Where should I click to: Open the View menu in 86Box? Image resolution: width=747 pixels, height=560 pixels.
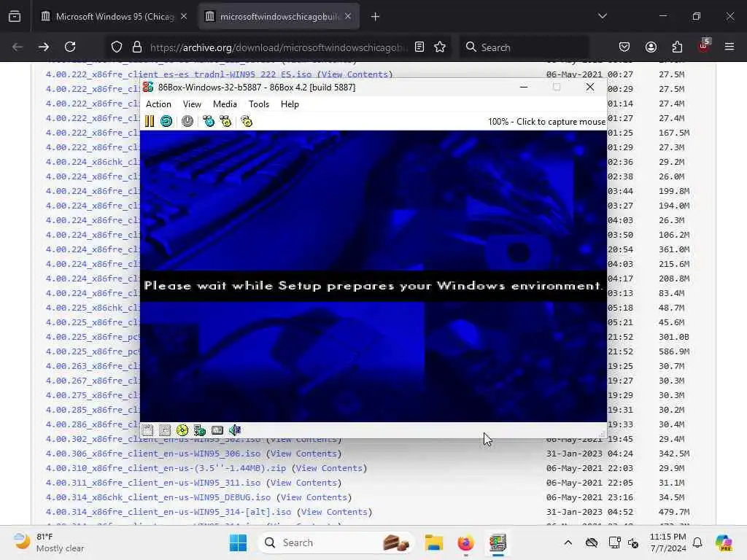point(192,104)
